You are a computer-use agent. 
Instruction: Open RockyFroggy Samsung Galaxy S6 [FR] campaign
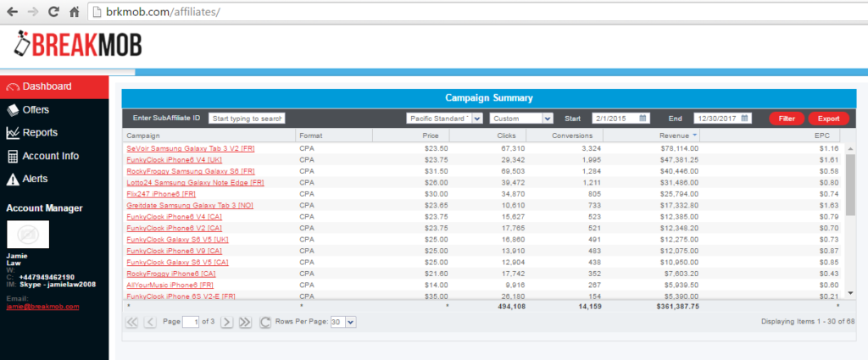[x=191, y=171]
